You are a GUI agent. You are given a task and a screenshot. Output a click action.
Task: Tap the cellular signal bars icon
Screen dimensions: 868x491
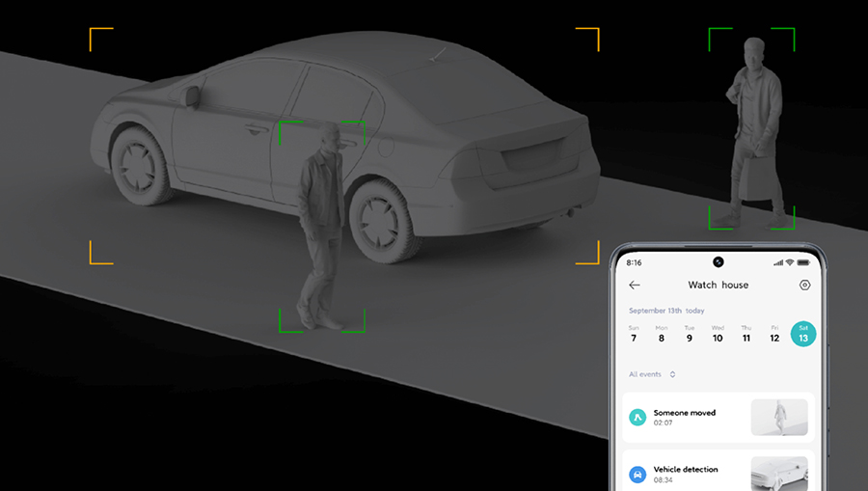(x=776, y=262)
